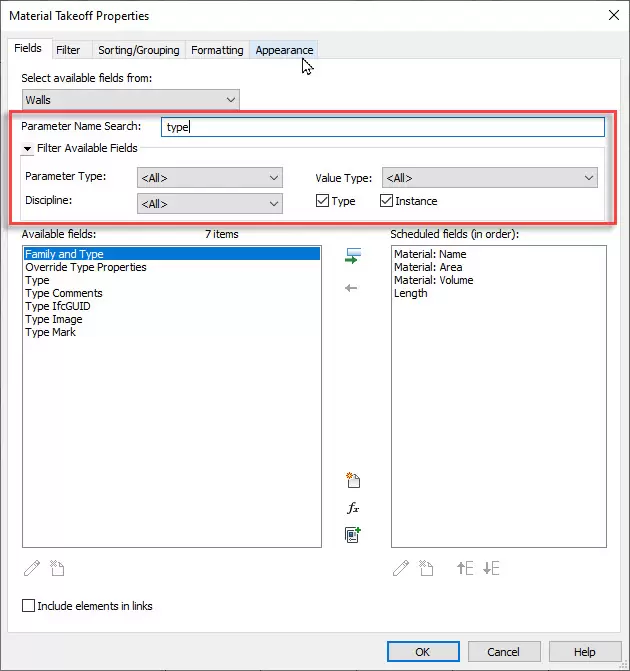Viewport: 630px width, 671px height.
Task: Click the fx Calculated parameter icon
Action: pos(352,508)
